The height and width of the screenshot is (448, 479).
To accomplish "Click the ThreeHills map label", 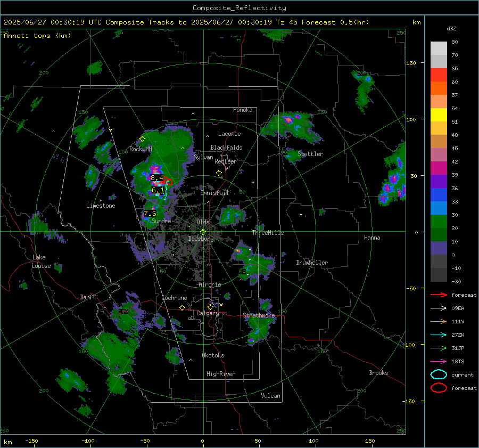I will tap(268, 233).
